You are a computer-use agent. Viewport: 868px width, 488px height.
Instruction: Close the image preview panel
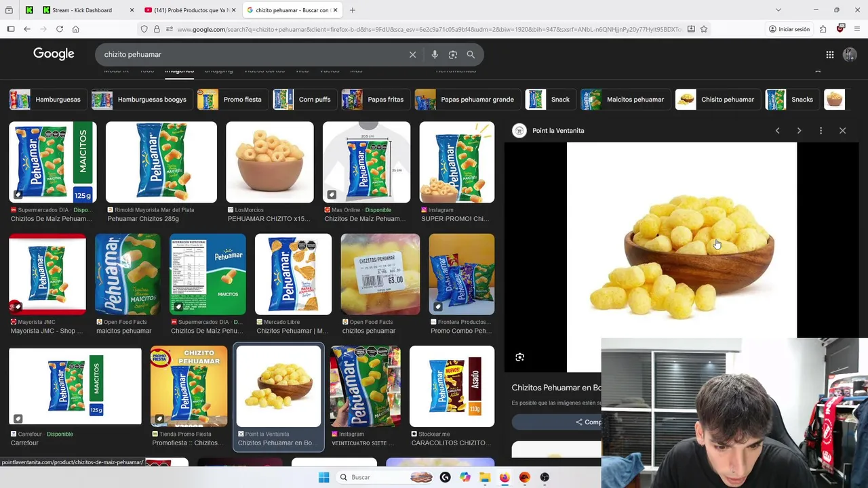coord(842,131)
